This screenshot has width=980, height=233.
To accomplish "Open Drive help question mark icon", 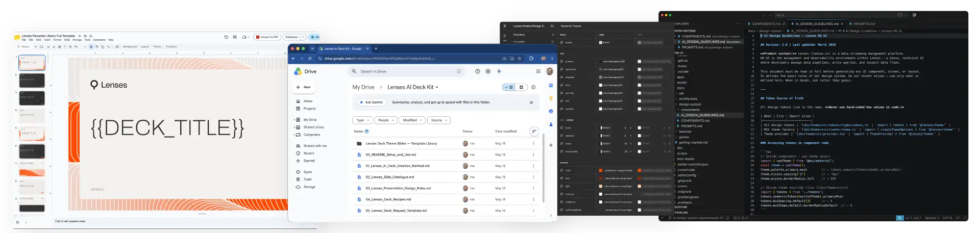I will point(477,71).
